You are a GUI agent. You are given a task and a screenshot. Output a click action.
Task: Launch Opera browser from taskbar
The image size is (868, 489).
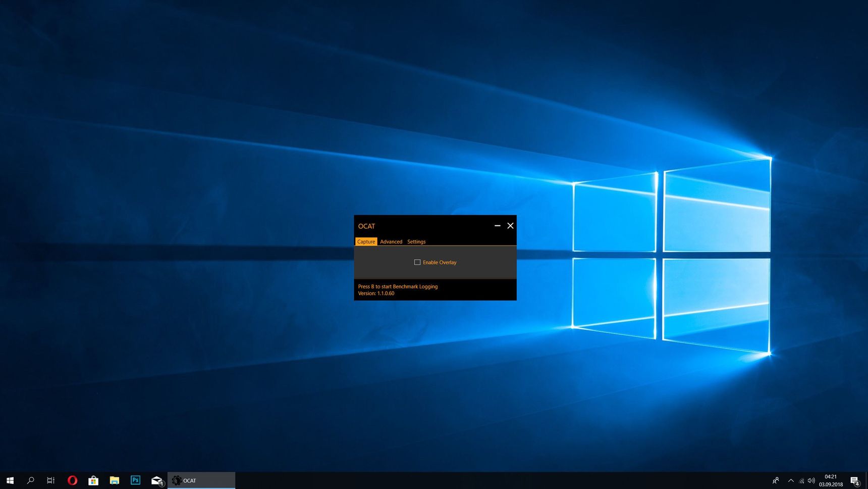coord(72,480)
